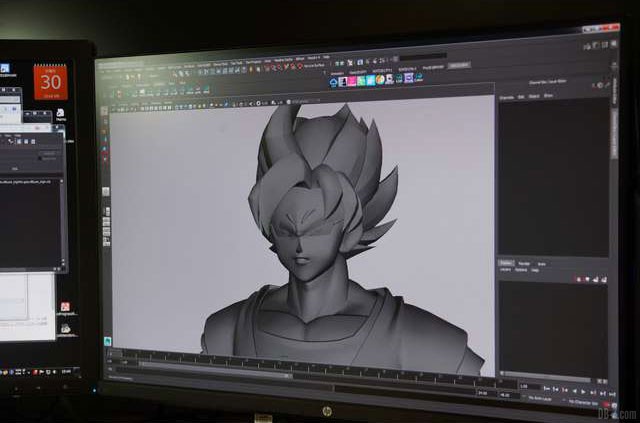Viewport: 640px width, 423px height.
Task: Click Play forwards in playback controls
Action: click(583, 392)
